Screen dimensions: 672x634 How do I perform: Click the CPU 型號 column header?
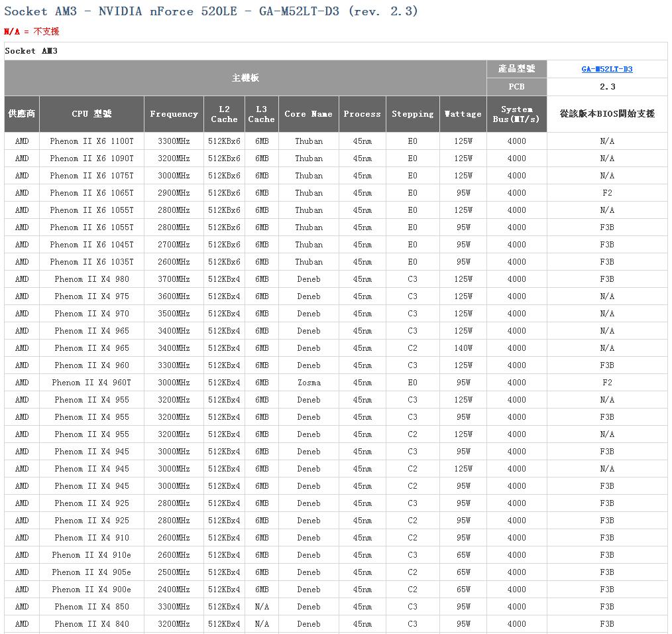coord(91,114)
